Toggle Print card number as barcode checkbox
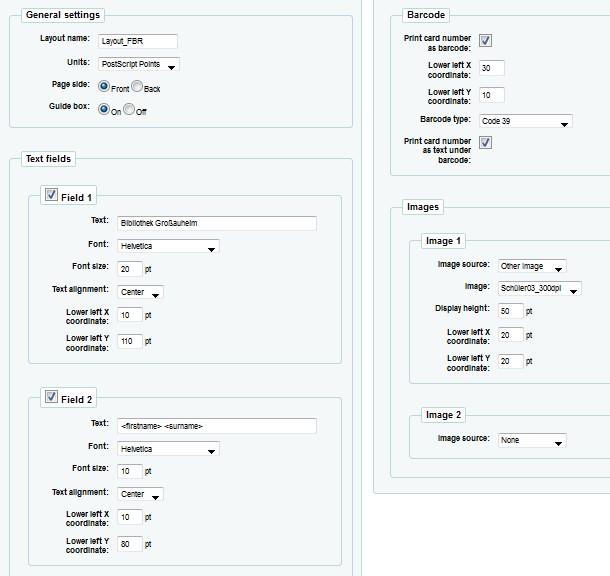Image resolution: width=610 pixels, height=576 pixels. [x=485, y=41]
